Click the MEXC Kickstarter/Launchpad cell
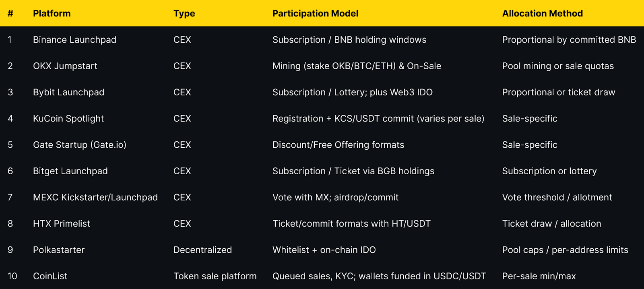Screen dimensions: 644x289 [x=95, y=197]
